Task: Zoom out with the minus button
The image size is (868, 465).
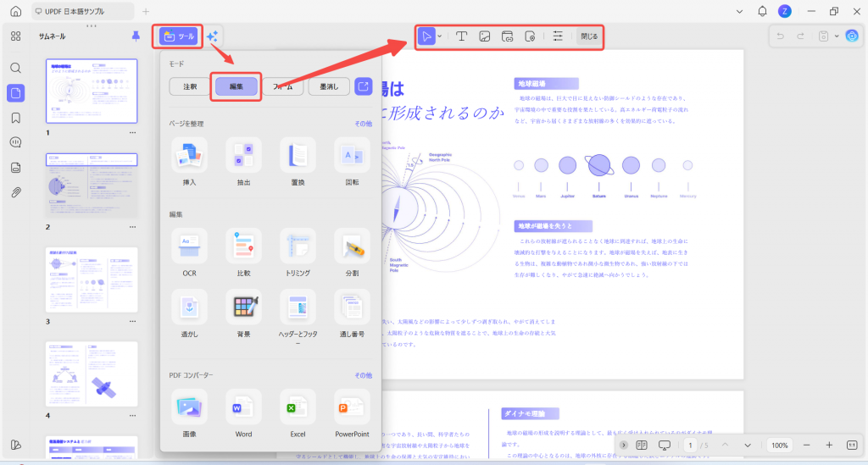Action: click(x=807, y=446)
